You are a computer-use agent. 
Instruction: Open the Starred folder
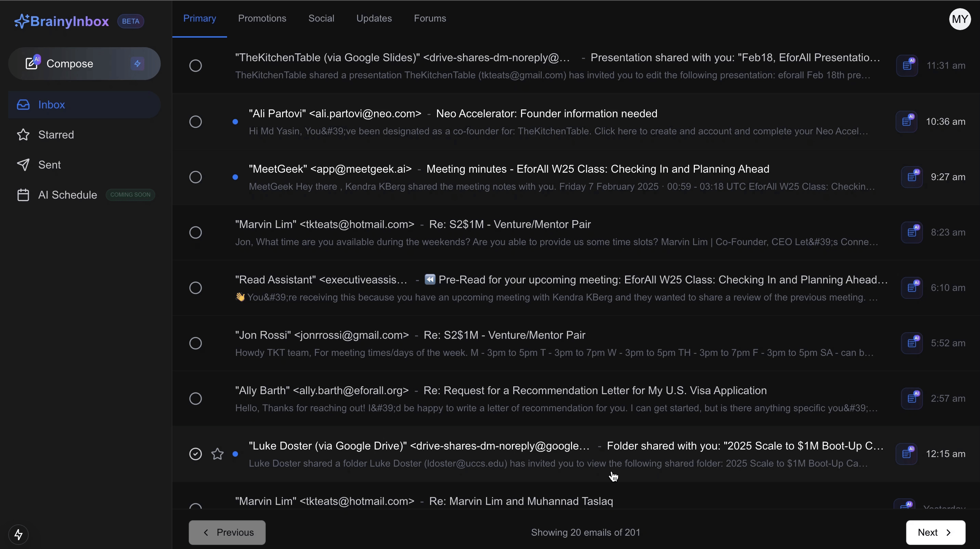click(x=84, y=135)
